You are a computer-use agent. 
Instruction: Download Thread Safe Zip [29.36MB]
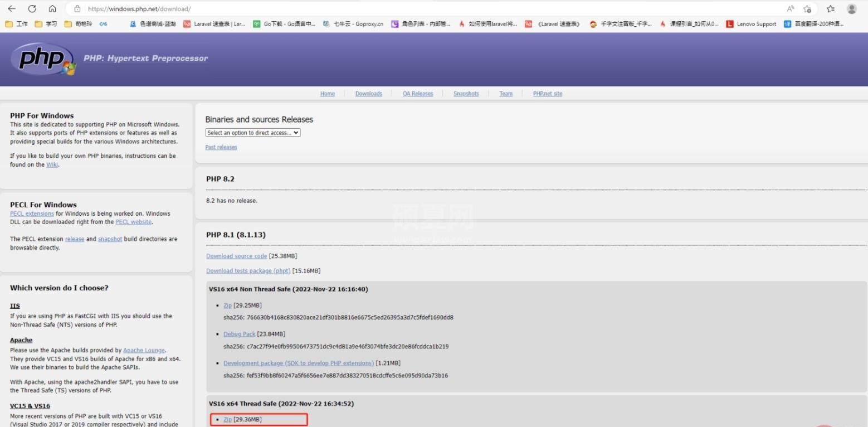227,419
